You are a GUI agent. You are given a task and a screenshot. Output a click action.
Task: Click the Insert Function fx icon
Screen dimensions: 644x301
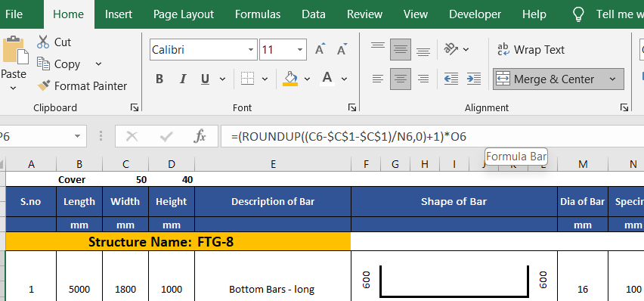coord(200,136)
